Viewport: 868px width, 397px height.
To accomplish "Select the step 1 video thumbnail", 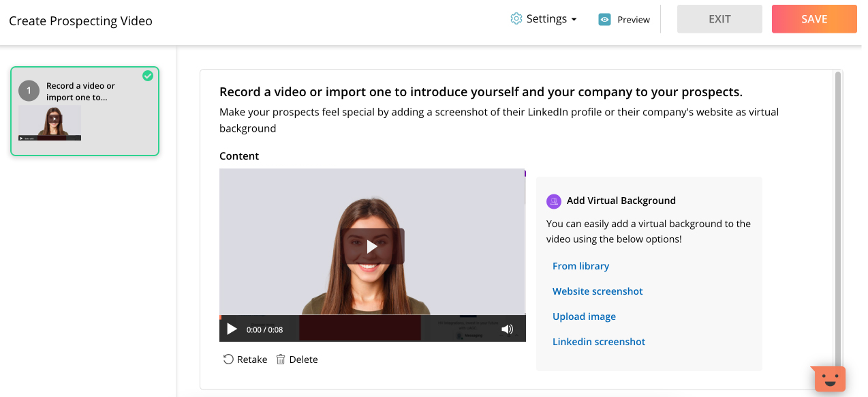I will (x=49, y=123).
